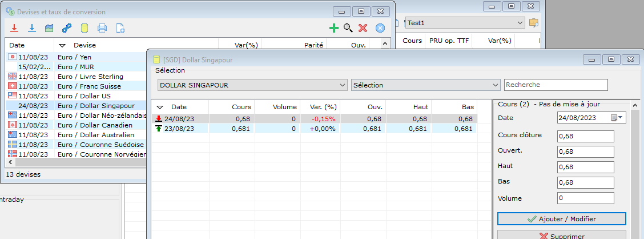The height and width of the screenshot is (239, 644).
Task: Click the Japanese flag on Euro / Yen row
Action: pyautogui.click(x=13, y=57)
